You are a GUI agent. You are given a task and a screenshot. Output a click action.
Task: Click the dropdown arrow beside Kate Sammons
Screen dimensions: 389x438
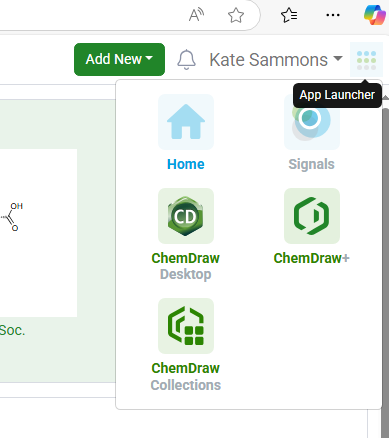click(338, 59)
